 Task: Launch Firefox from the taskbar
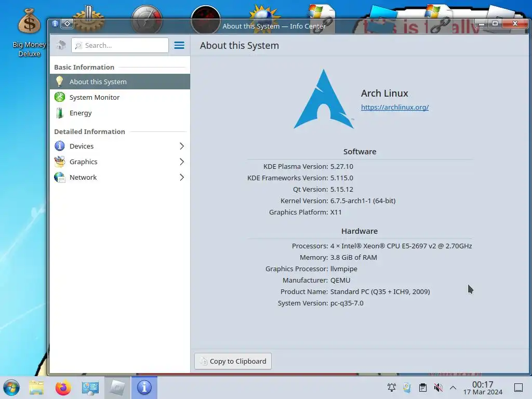click(x=63, y=388)
